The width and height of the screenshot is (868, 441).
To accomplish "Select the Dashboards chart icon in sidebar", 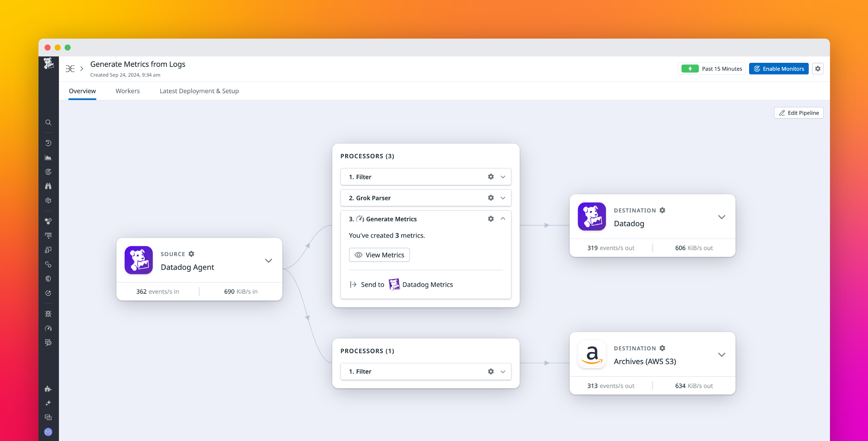I will pos(48,157).
